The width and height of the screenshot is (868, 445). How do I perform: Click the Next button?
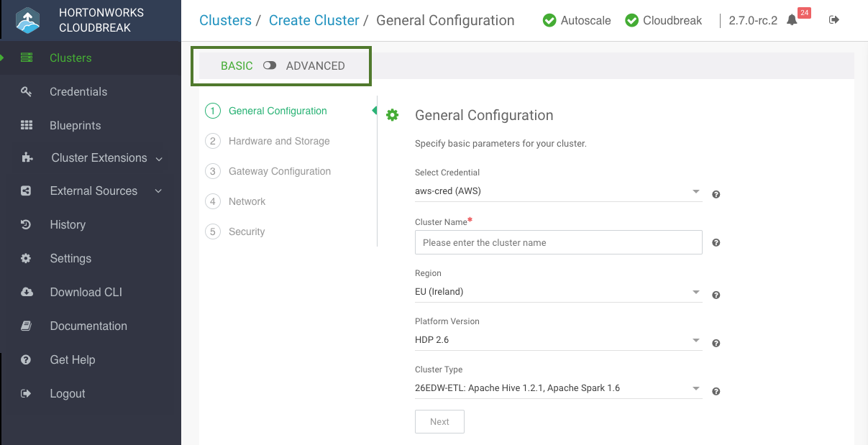pyautogui.click(x=439, y=422)
